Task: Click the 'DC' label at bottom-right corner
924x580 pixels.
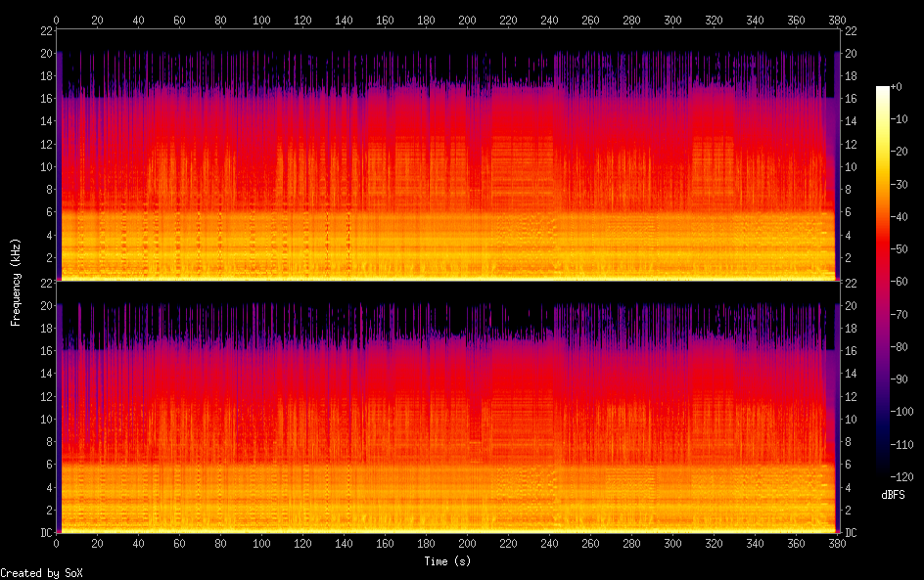Action: tap(852, 533)
